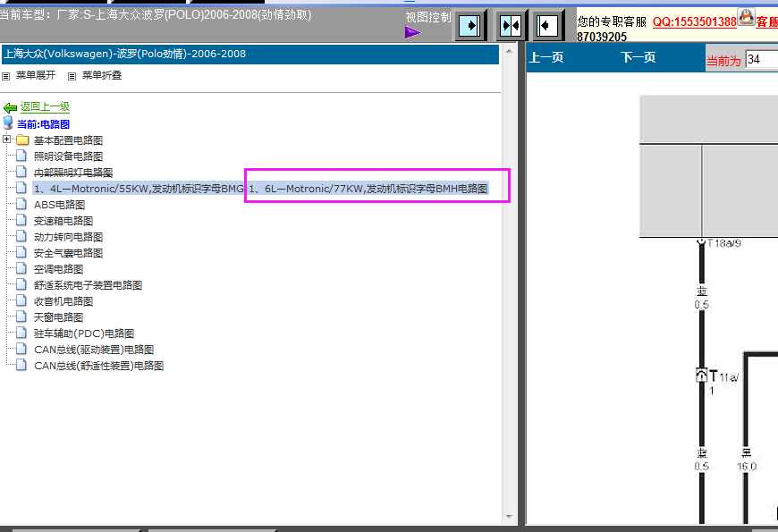Open 变速箱电路图 document
778x532 pixels.
click(x=63, y=221)
